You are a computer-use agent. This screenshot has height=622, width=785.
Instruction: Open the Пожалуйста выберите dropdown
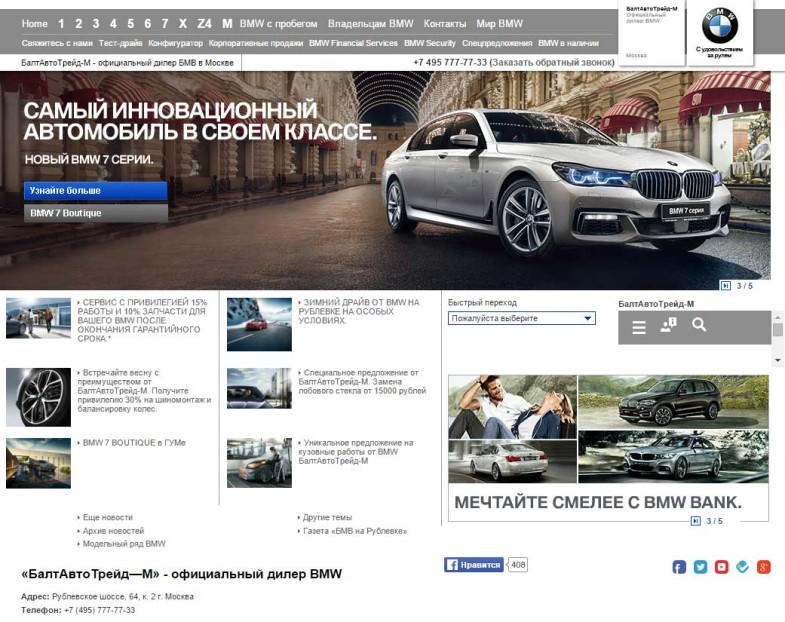[522, 318]
